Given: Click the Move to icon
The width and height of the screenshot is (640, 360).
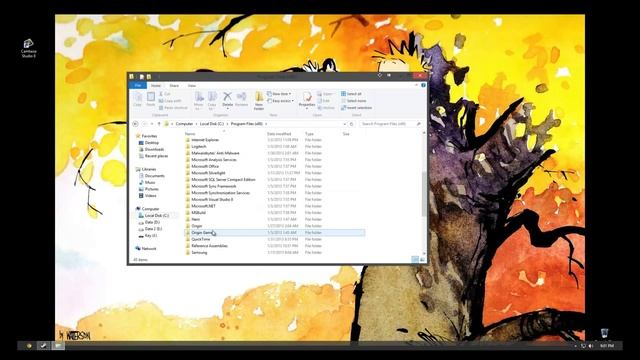Looking at the screenshot, I should (199, 100).
